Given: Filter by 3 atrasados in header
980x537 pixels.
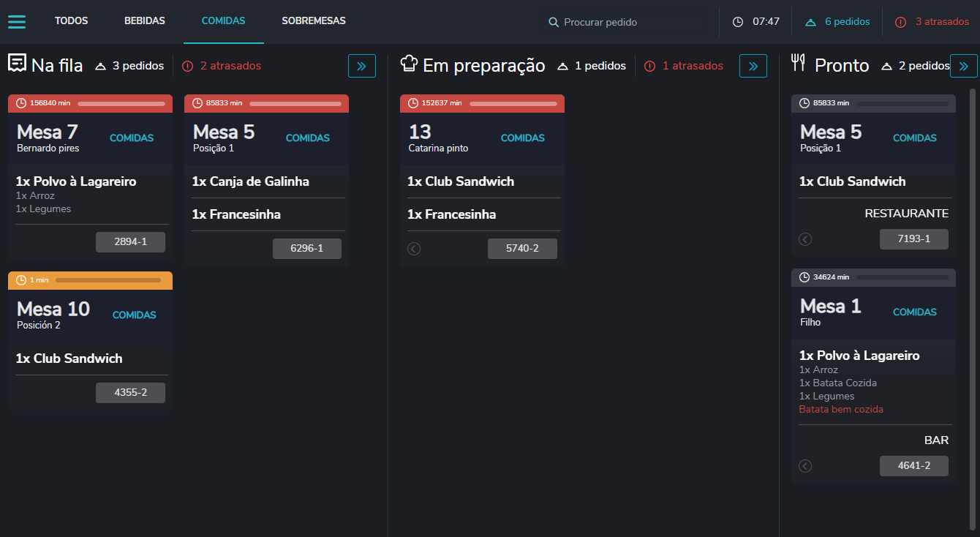Looking at the screenshot, I should tap(932, 22).
